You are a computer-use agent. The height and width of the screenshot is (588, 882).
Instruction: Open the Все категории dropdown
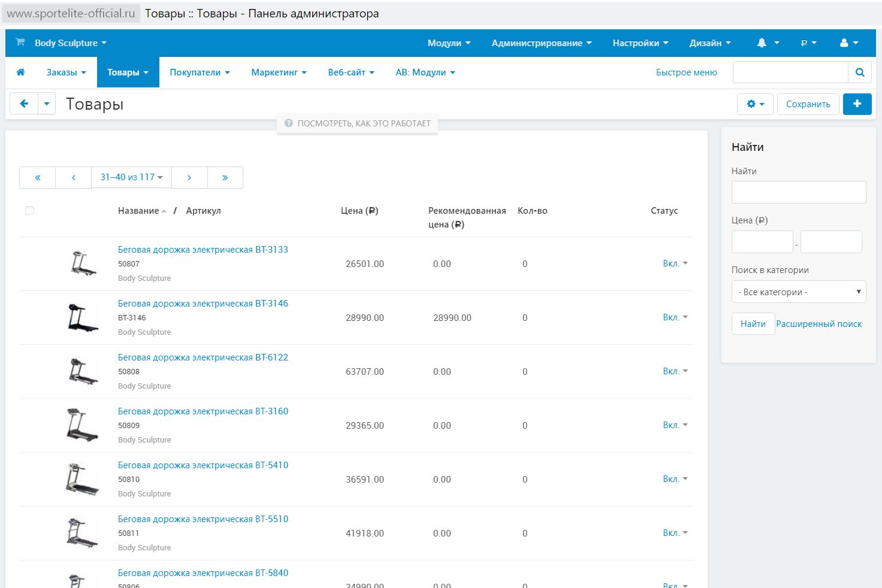799,292
